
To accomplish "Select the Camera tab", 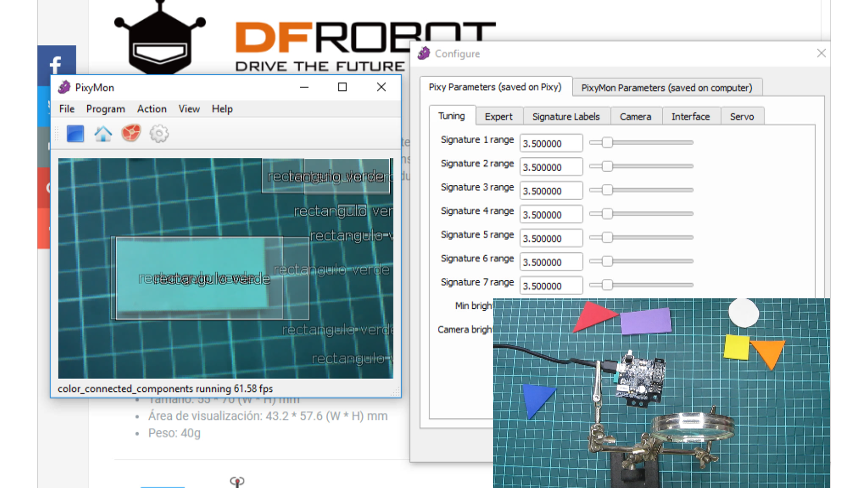I will click(x=635, y=117).
